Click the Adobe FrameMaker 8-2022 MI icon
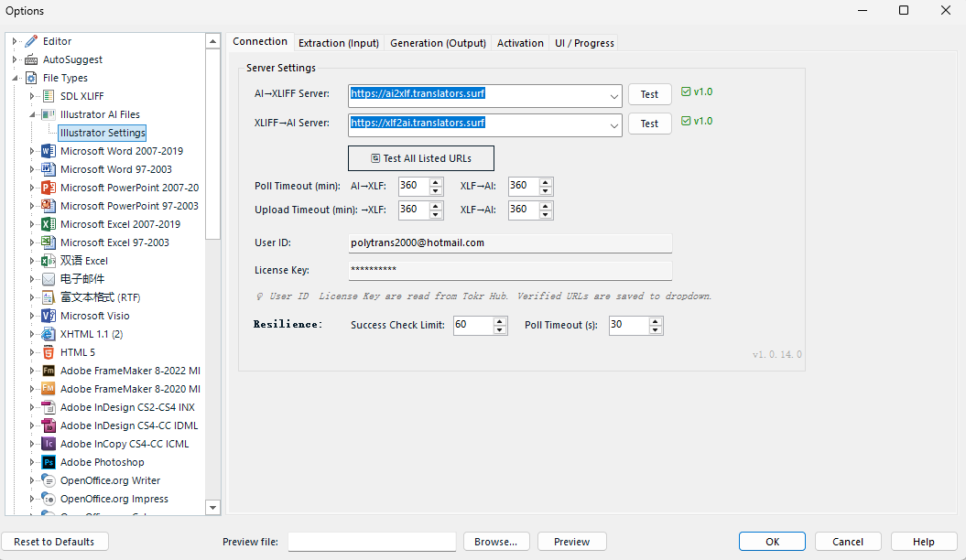This screenshot has height=560, width=966. tap(49, 371)
